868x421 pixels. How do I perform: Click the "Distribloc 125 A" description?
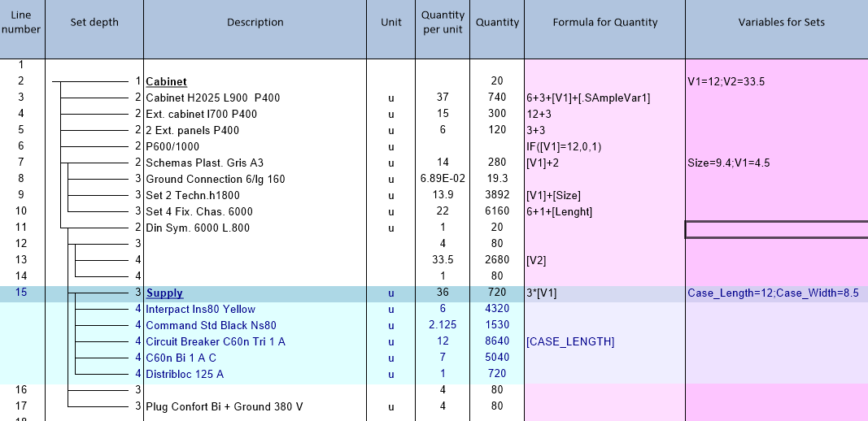[185, 374]
